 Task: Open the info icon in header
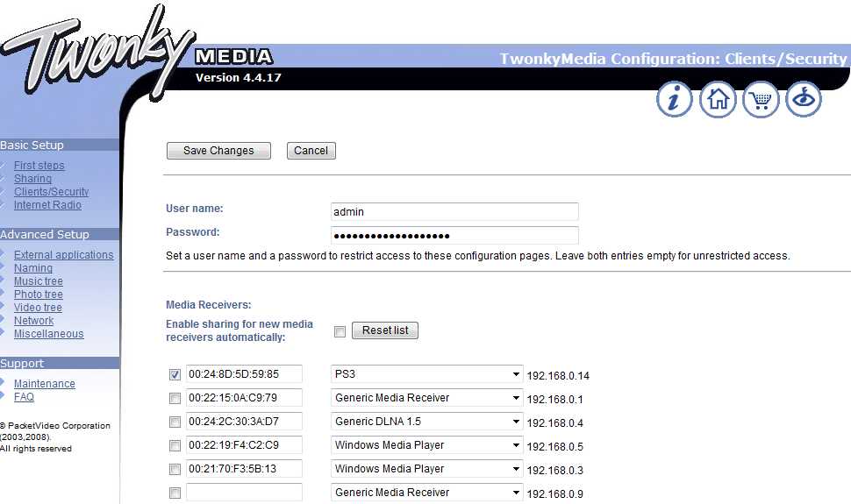tap(674, 99)
